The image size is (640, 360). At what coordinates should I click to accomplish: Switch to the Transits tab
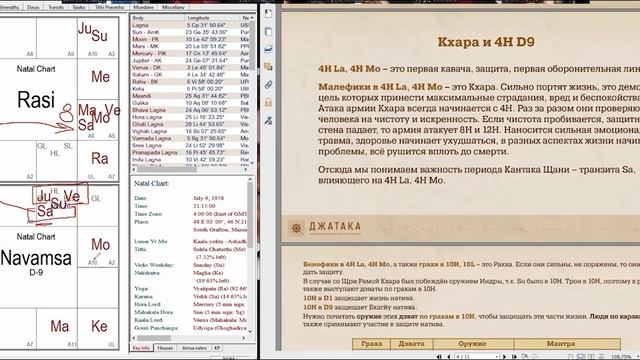pyautogui.click(x=56, y=7)
